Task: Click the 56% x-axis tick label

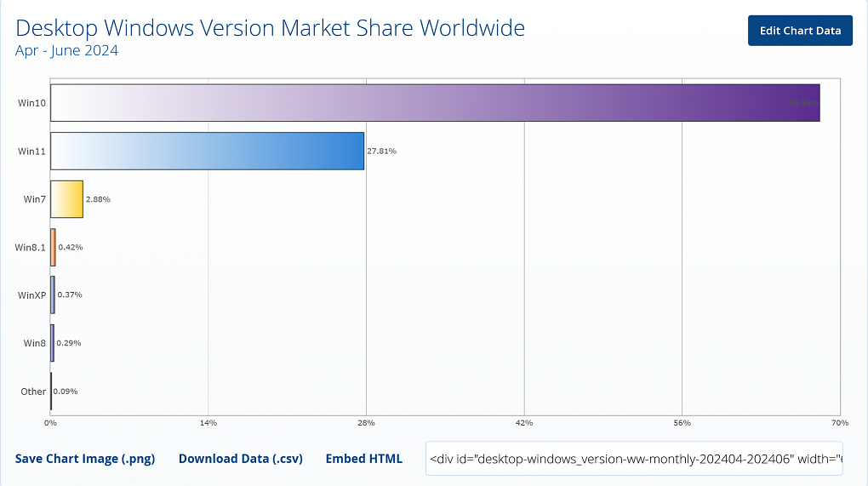Action: pyautogui.click(x=682, y=423)
